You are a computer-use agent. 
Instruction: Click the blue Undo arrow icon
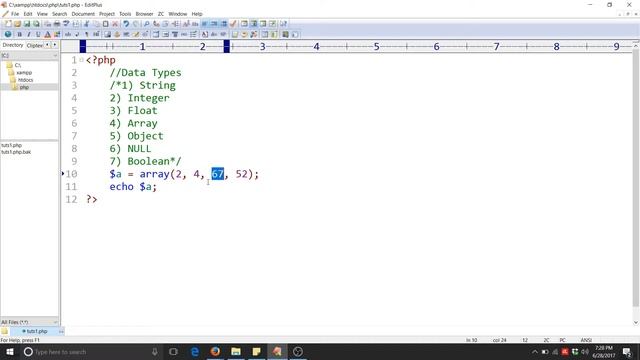point(126,24)
